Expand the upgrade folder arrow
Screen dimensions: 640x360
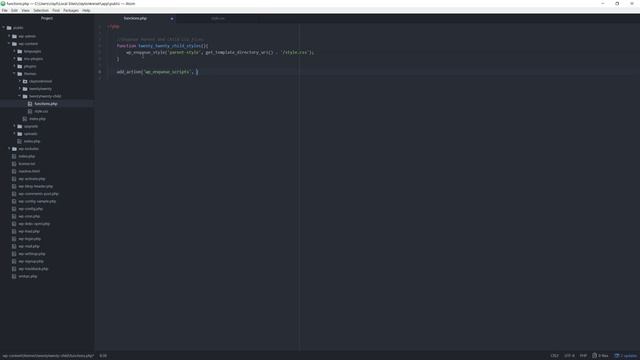(14, 126)
